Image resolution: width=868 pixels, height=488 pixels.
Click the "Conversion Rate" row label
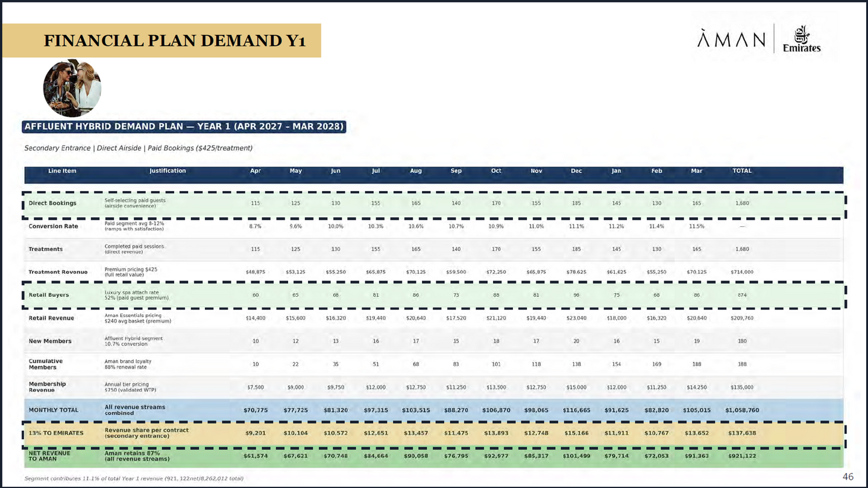tap(54, 226)
